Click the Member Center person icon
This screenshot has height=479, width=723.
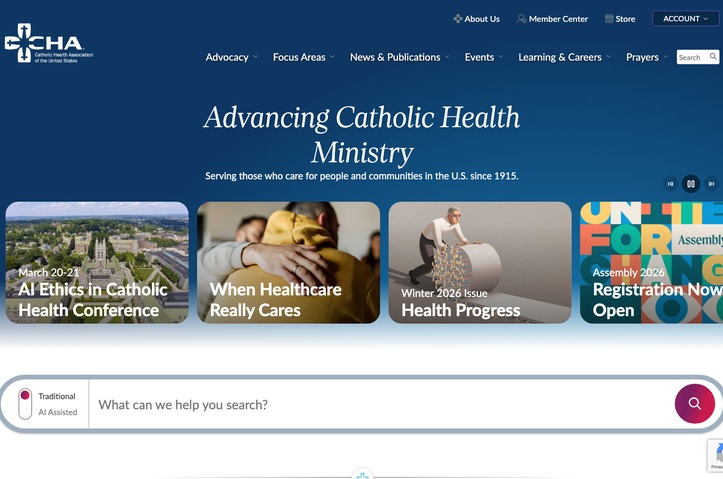[522, 19]
